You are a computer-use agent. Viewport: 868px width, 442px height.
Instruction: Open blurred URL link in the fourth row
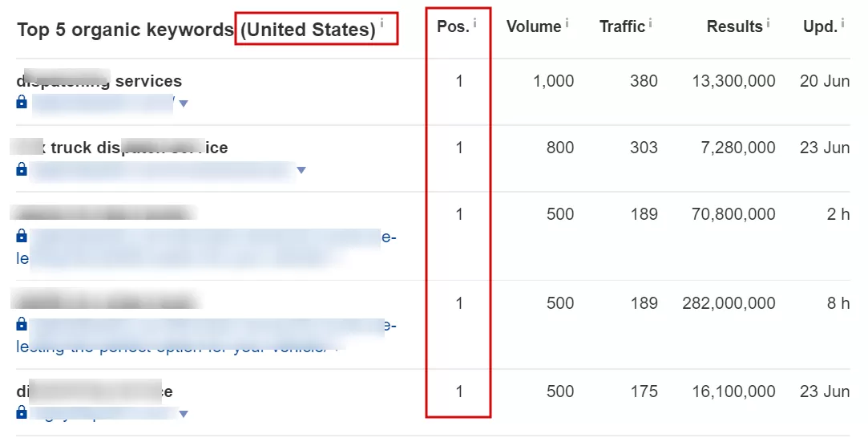pyautogui.click(x=206, y=336)
